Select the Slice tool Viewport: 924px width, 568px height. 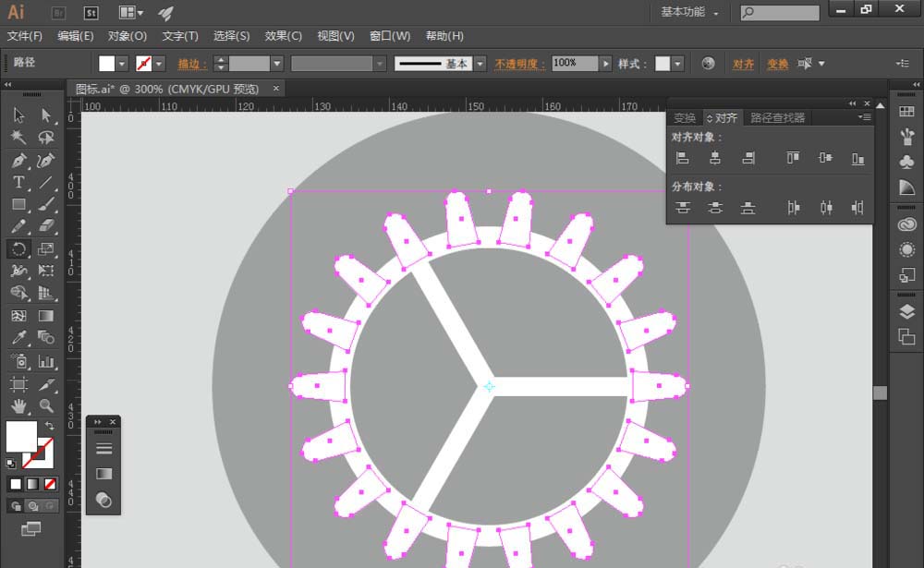tap(46, 384)
